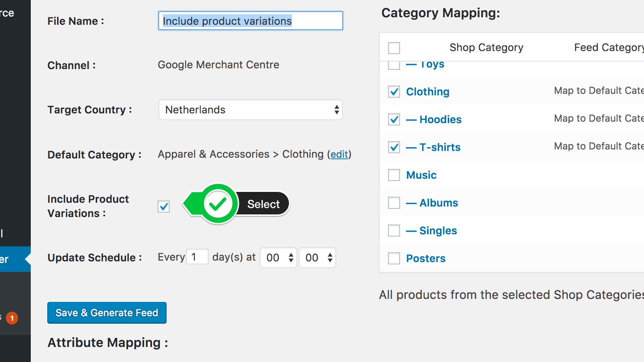Check the Singles category checkbox
Viewport: 644px width, 362px height.
(x=394, y=231)
